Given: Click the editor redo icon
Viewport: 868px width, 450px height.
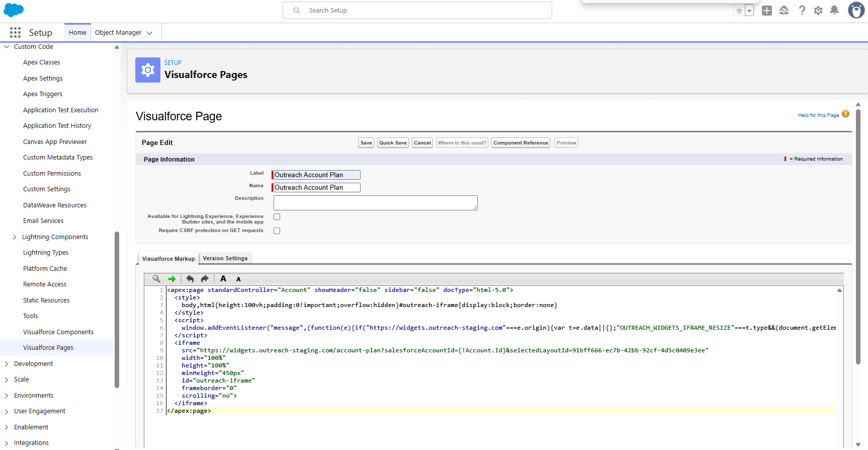Looking at the screenshot, I should [x=205, y=279].
